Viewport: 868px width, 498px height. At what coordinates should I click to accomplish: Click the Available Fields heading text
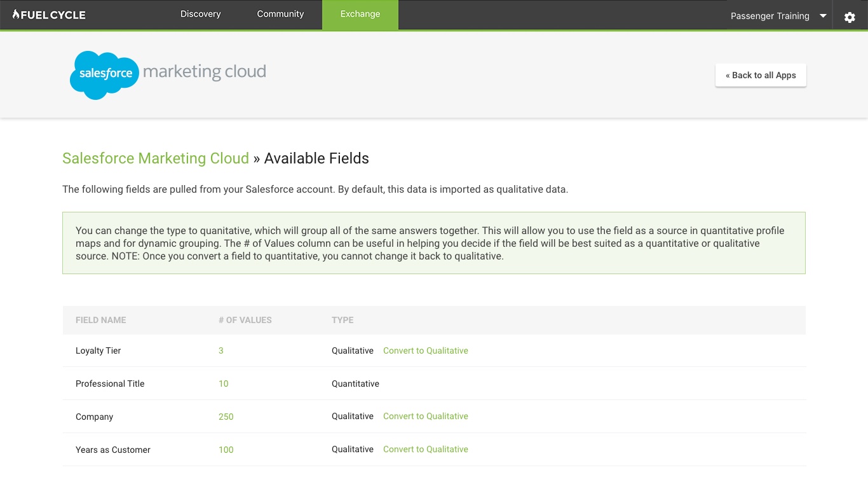[x=316, y=158]
